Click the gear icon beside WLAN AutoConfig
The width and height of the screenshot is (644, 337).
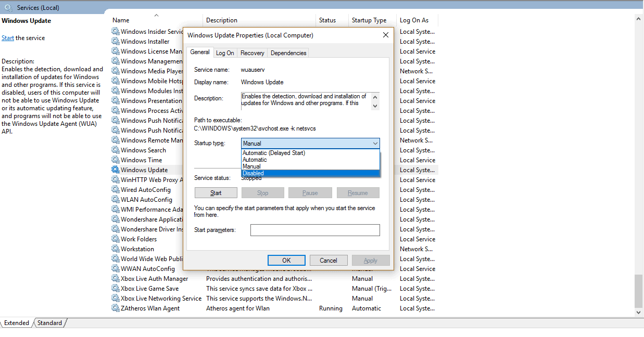(x=115, y=199)
